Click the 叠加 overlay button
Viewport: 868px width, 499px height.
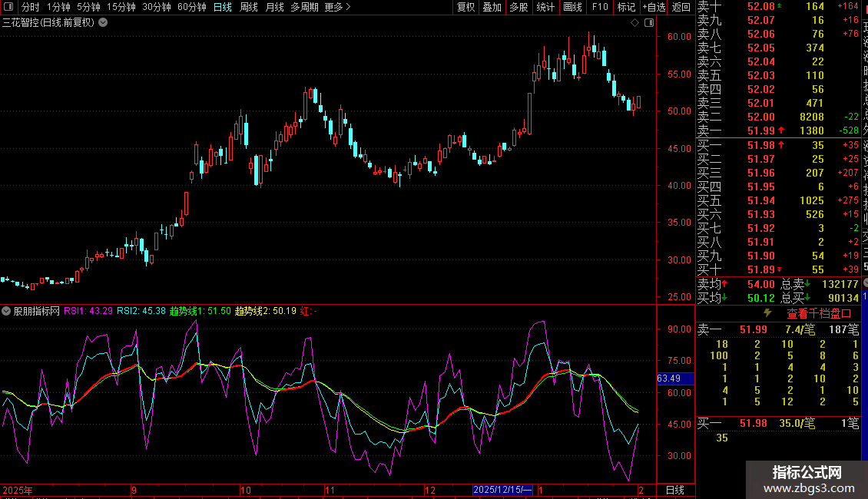click(492, 7)
